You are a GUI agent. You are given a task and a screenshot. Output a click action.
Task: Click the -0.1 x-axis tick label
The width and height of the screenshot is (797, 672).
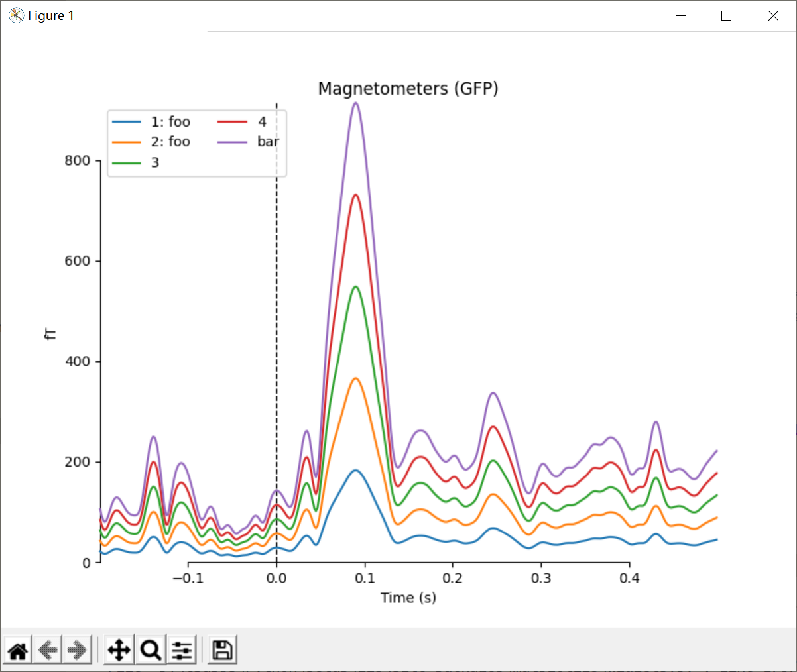(x=188, y=578)
